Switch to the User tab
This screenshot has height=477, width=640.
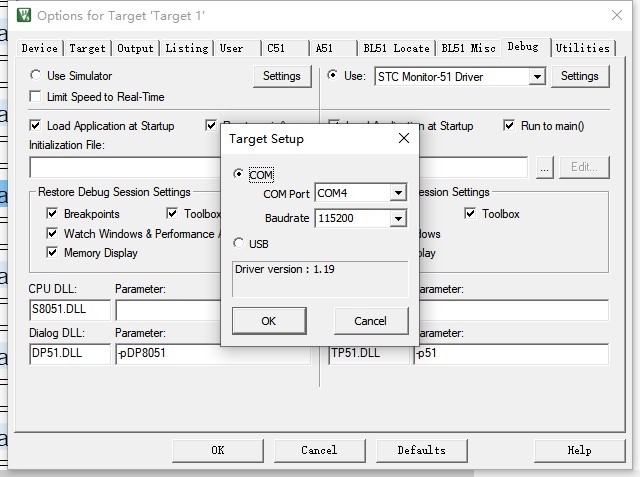(238, 49)
